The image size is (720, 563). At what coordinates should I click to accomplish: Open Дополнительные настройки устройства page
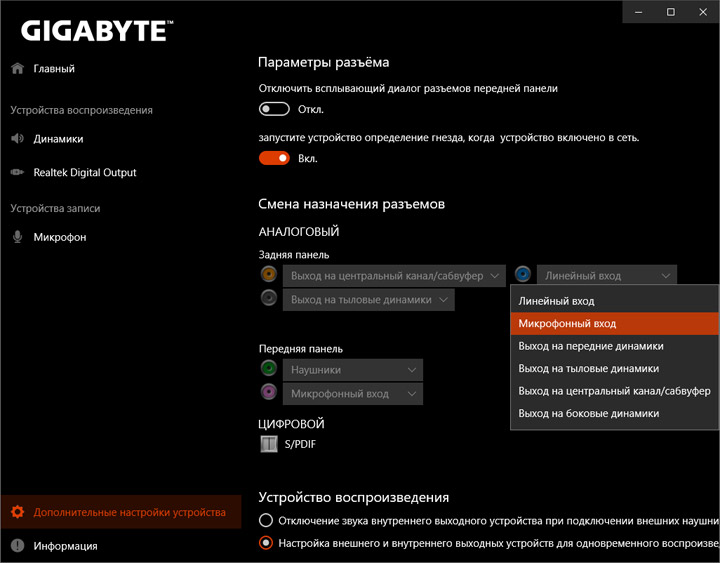(x=129, y=512)
